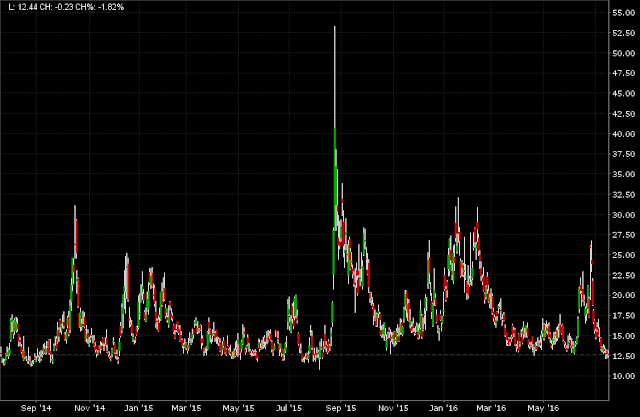
Task: Click the 50.00 price axis label
Action: coord(624,53)
